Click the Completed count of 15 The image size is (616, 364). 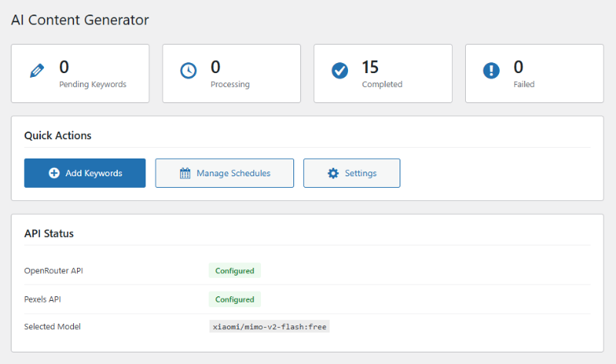(370, 67)
